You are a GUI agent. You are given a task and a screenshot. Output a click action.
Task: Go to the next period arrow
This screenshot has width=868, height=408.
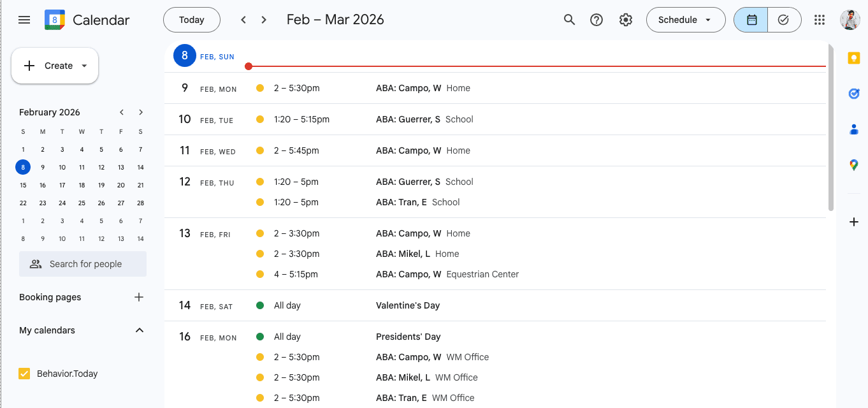pyautogui.click(x=264, y=20)
